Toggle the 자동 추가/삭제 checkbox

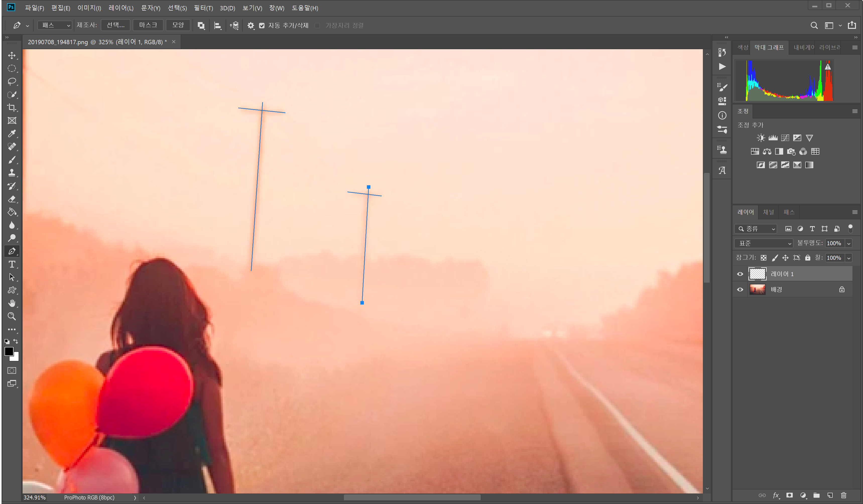pos(262,26)
